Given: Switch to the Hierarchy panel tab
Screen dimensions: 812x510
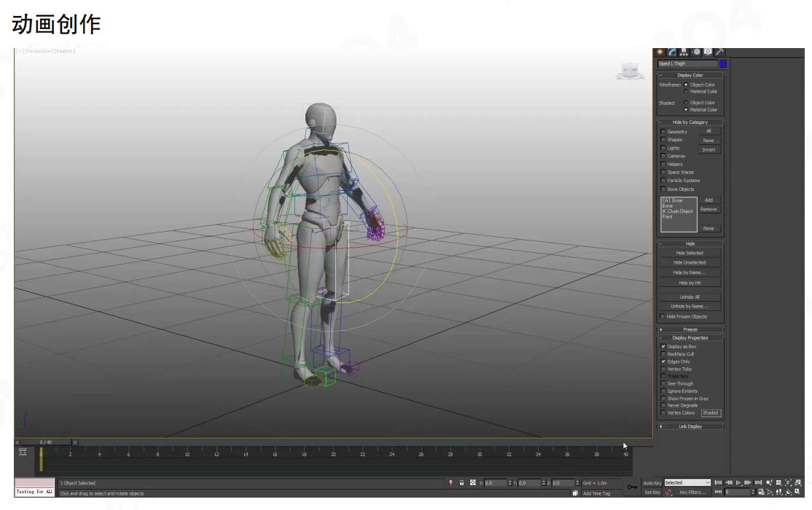Looking at the screenshot, I should [x=684, y=52].
